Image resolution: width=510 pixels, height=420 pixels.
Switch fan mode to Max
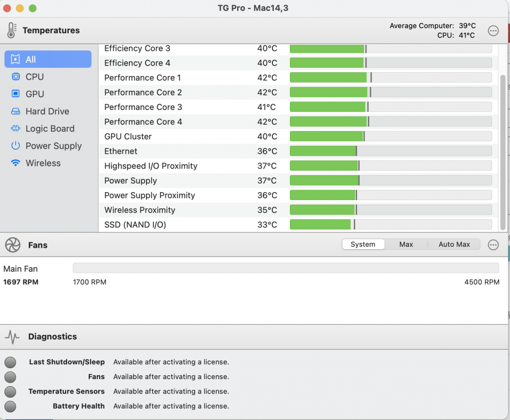pyautogui.click(x=406, y=244)
